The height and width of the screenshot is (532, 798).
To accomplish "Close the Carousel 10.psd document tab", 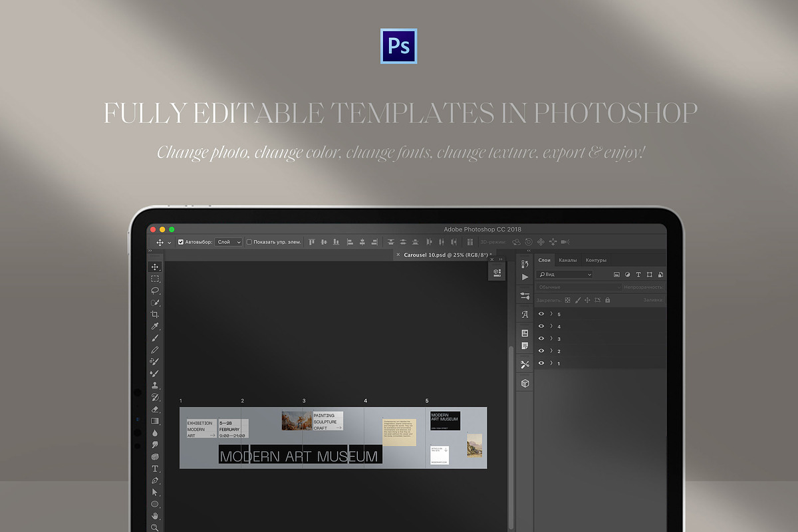I will pos(398,255).
